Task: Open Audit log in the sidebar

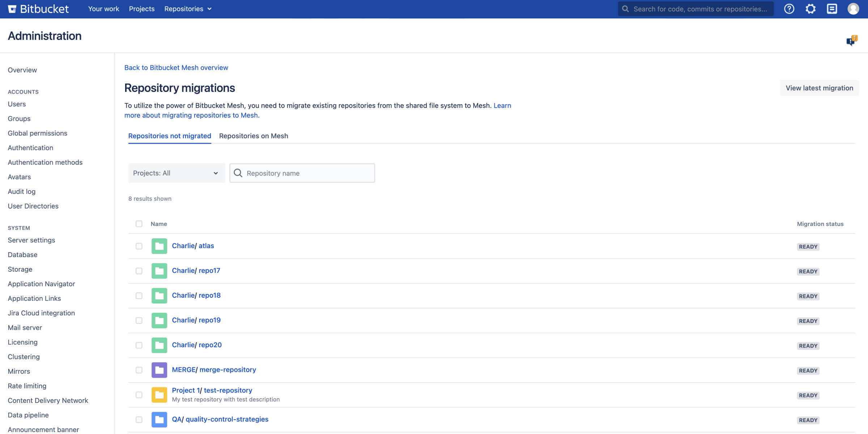Action: pos(21,191)
